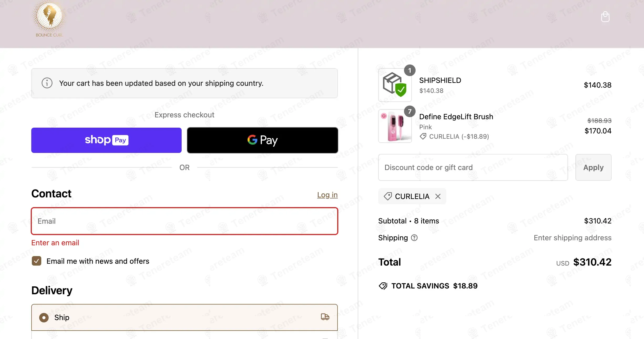Click the info icon in cart notice
Image resolution: width=644 pixels, height=339 pixels.
[x=47, y=83]
